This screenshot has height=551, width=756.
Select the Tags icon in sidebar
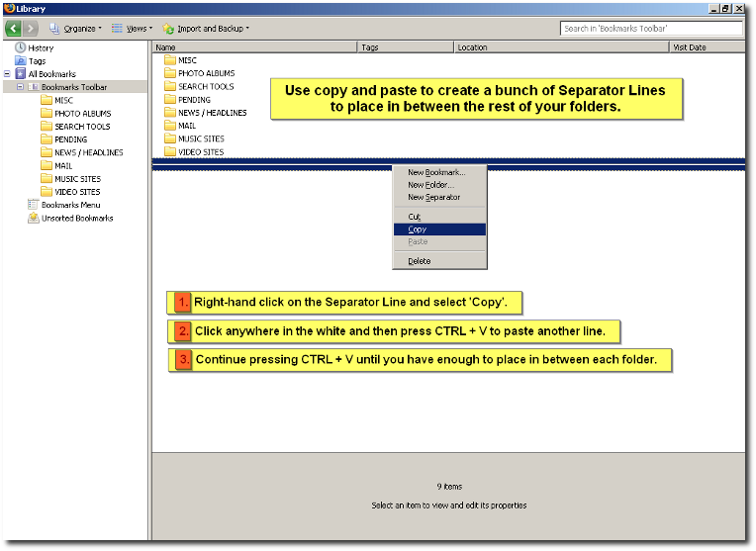pyautogui.click(x=21, y=61)
